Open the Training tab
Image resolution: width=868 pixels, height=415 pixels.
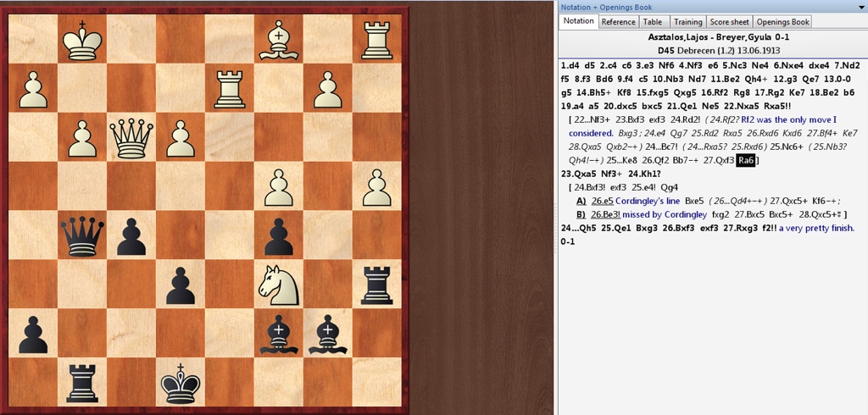point(687,22)
